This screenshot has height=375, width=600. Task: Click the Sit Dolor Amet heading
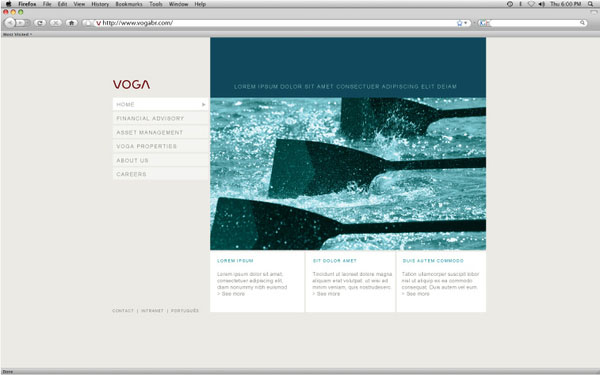pos(334,261)
